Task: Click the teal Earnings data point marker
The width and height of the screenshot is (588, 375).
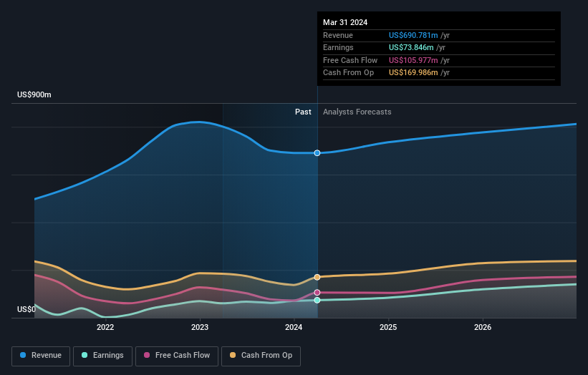Action: [317, 300]
